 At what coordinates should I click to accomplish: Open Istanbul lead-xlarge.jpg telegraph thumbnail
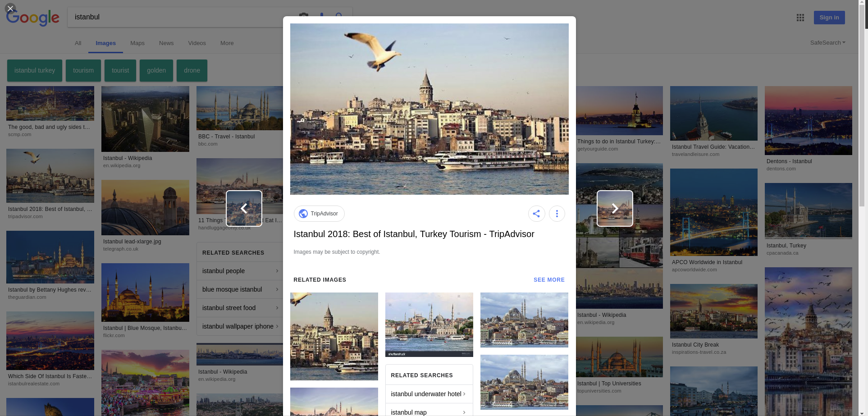point(145,208)
